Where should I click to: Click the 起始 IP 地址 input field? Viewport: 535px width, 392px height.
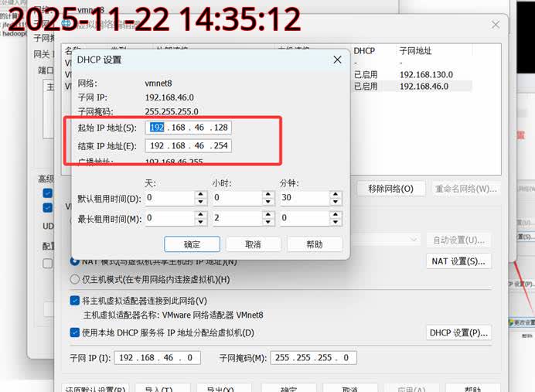(x=188, y=128)
